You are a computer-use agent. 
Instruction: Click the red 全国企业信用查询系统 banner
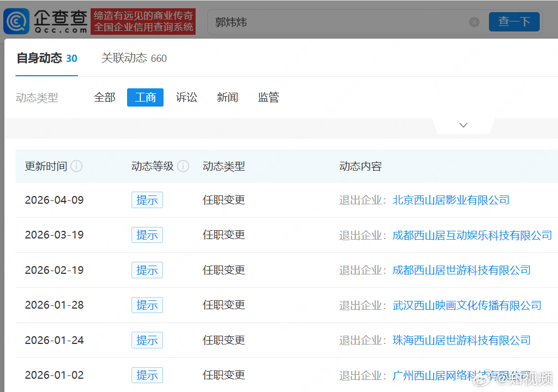[143, 22]
